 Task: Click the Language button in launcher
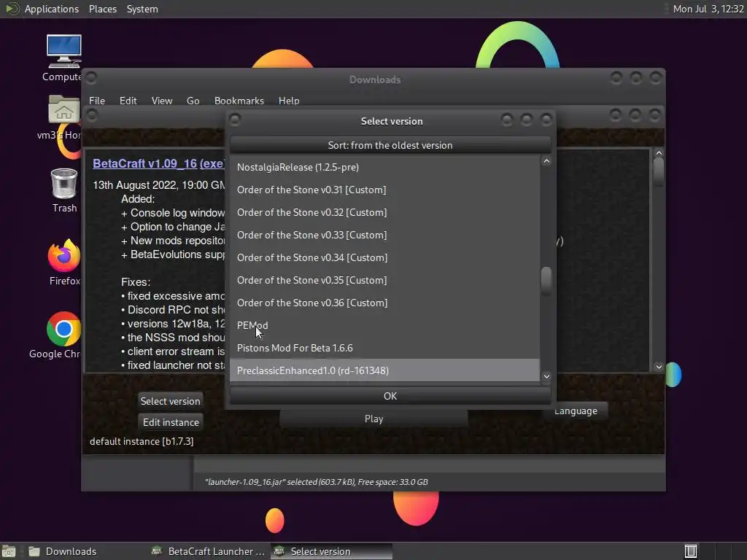pyautogui.click(x=576, y=411)
